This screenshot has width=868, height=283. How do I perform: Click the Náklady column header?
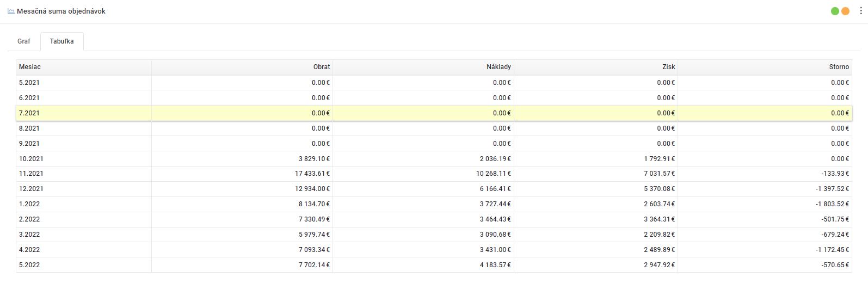(x=498, y=67)
